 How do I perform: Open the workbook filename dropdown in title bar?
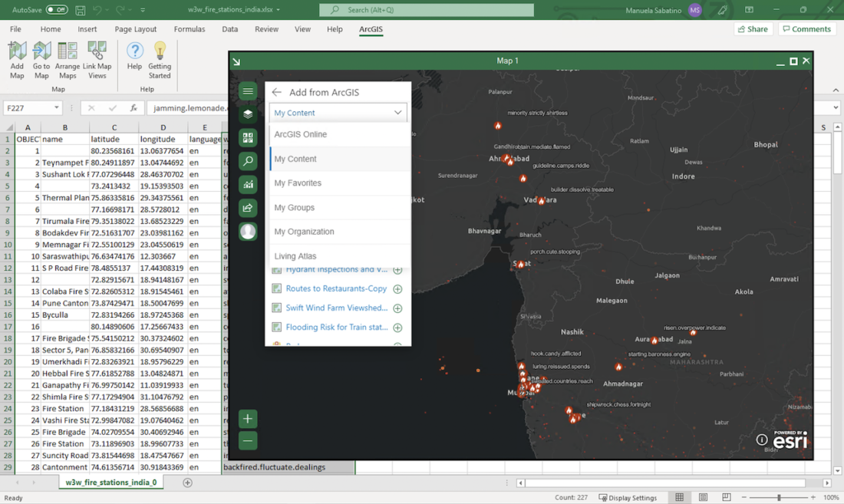click(x=278, y=10)
